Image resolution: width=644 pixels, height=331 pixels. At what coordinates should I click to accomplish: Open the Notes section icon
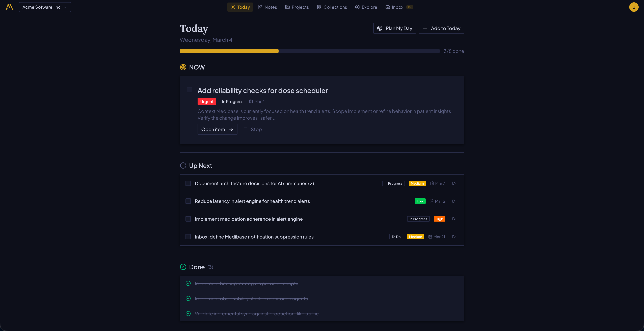[260, 7]
